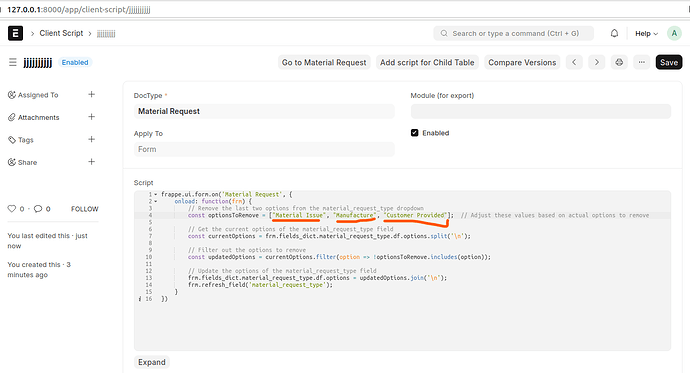Add an attachment with plus icon
Viewport: 690px width, 373px height.
92,117
